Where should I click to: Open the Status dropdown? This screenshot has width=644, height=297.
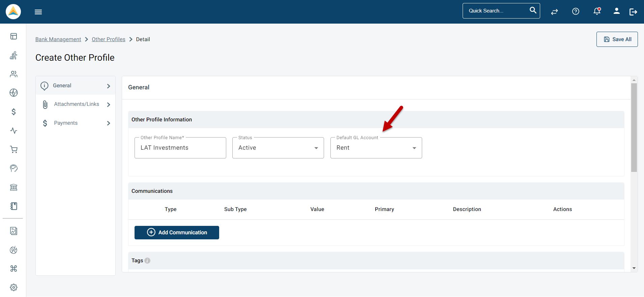click(278, 148)
